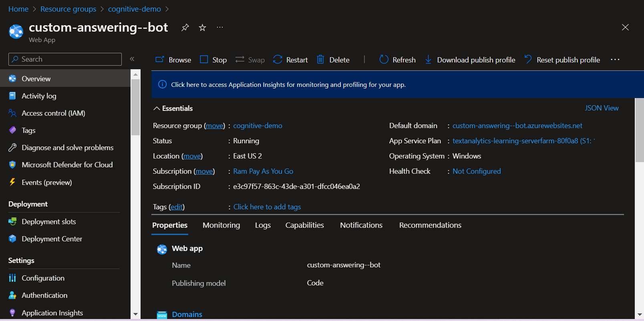The image size is (644, 321).
Task: Click the Tags icon in the sidebar
Action: click(12, 130)
